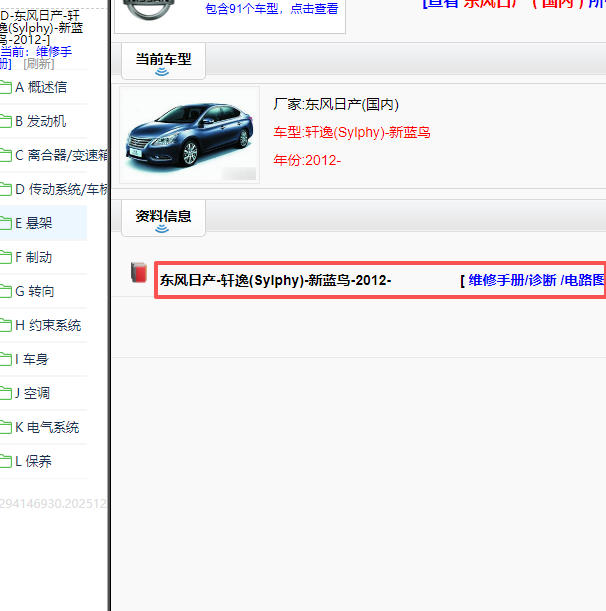Click the [刷新] refresh link
606x611 pixels.
click(x=39, y=64)
